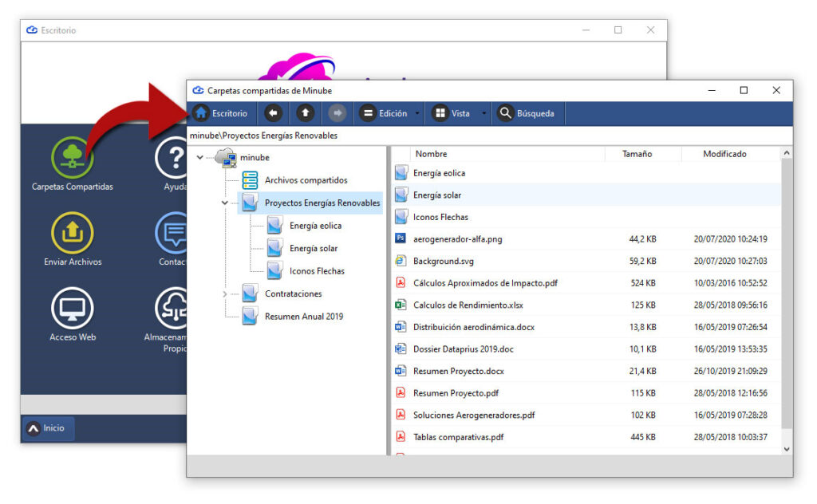Image resolution: width=817 pixels, height=504 pixels.
Task: Click the Inicio button in Escritorio window
Action: 47,428
